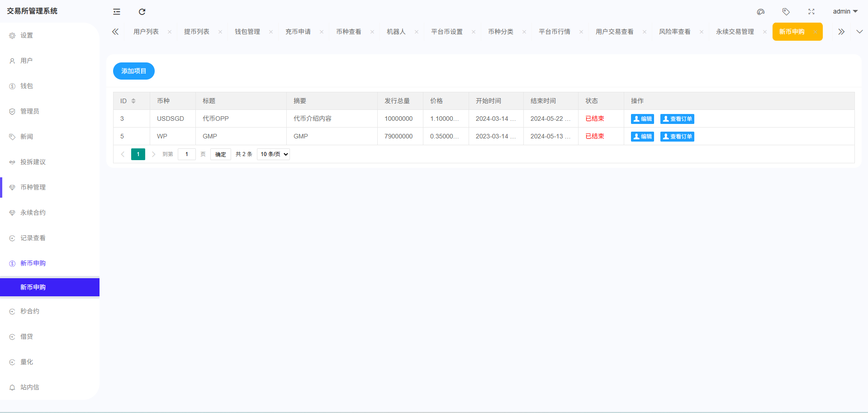
Task: Click the tag icon in header
Action: coord(786,12)
